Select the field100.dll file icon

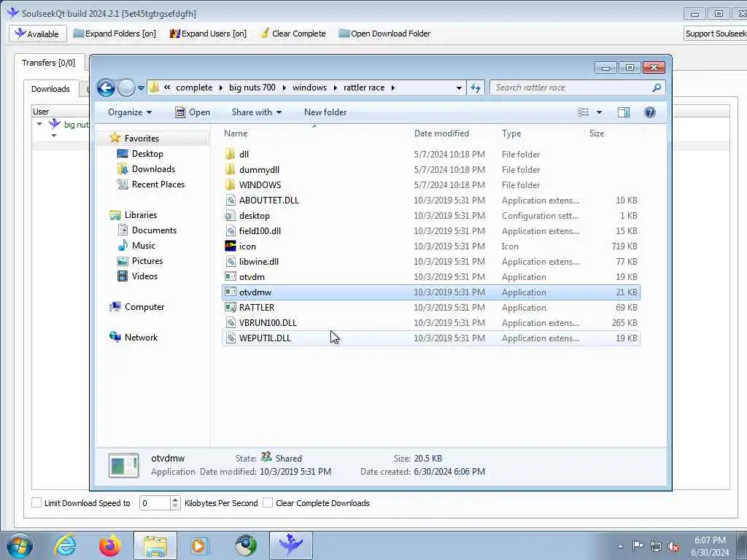pyautogui.click(x=231, y=231)
